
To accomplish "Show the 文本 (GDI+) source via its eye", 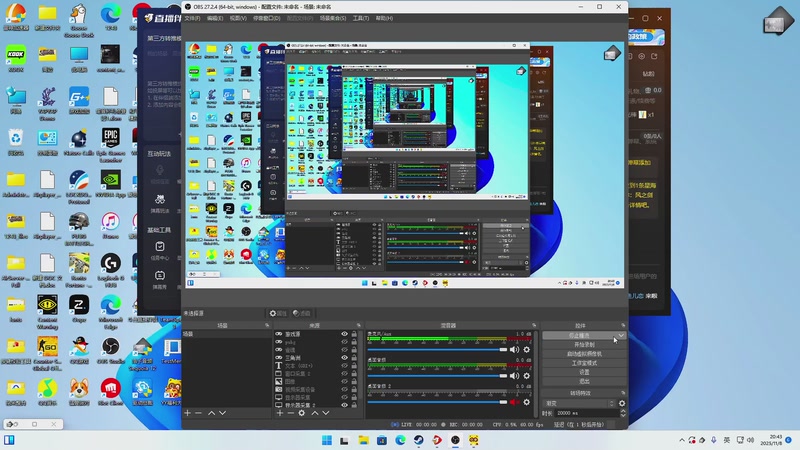I will coord(344,365).
